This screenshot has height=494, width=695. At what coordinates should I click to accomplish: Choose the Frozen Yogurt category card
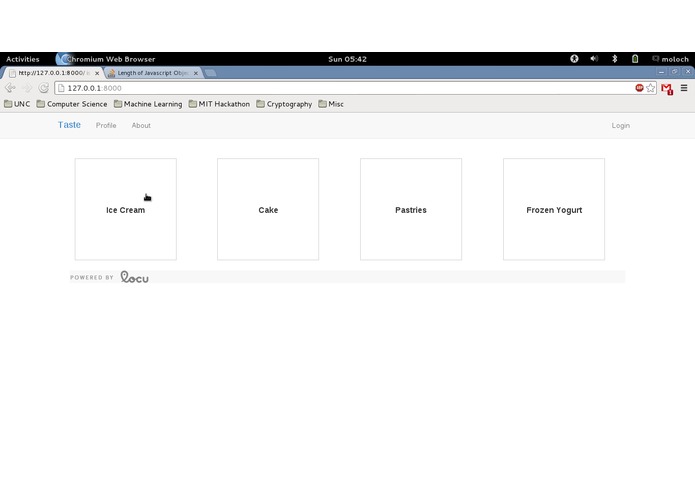pos(554,209)
